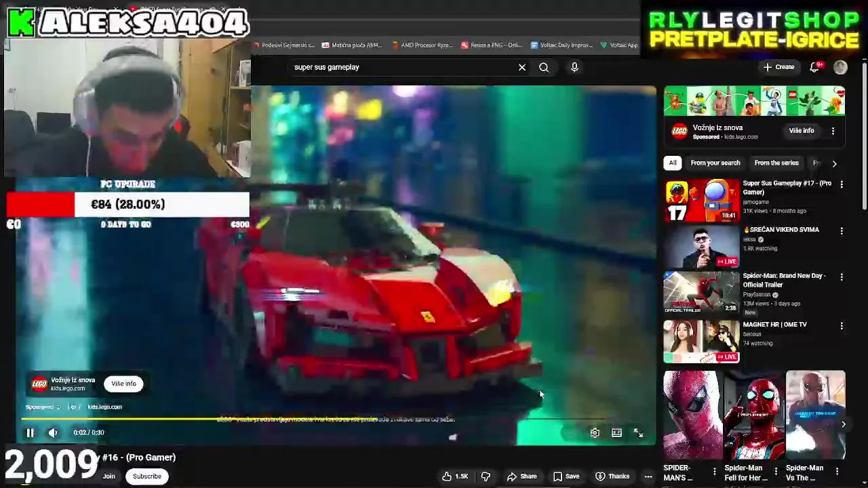Open Super Sus Gameplay #17 thumbnail
868x488 pixels.
701,200
